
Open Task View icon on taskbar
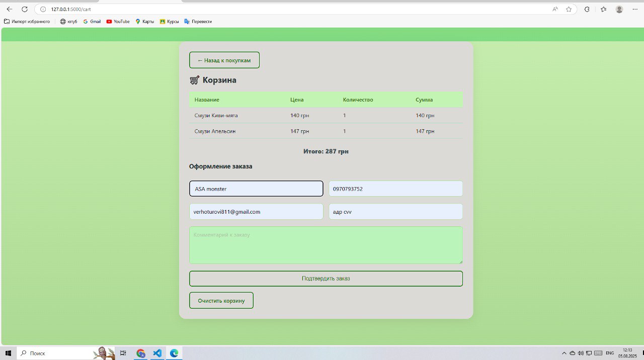click(123, 353)
